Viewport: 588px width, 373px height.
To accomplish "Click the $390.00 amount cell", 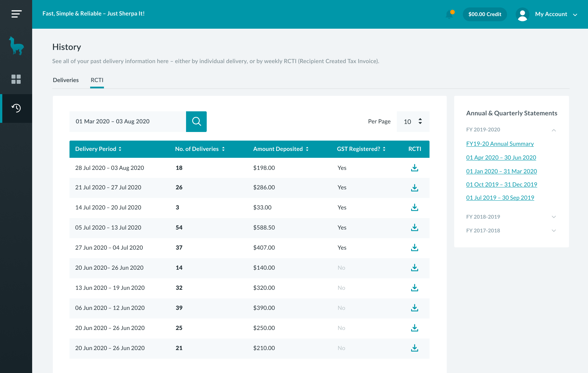I will (x=264, y=308).
